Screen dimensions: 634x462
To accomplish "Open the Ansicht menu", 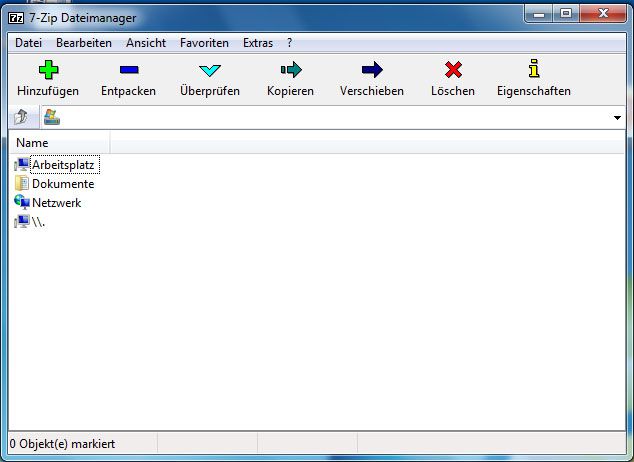I will click(x=146, y=43).
